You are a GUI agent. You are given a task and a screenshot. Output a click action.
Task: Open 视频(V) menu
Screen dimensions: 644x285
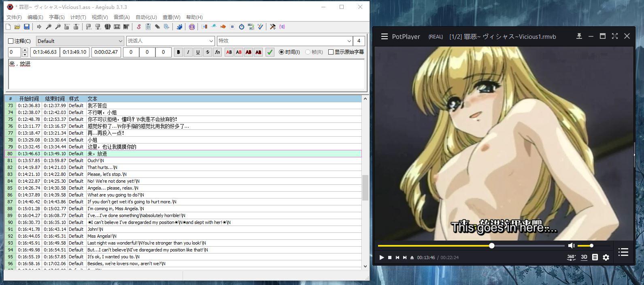[100, 17]
